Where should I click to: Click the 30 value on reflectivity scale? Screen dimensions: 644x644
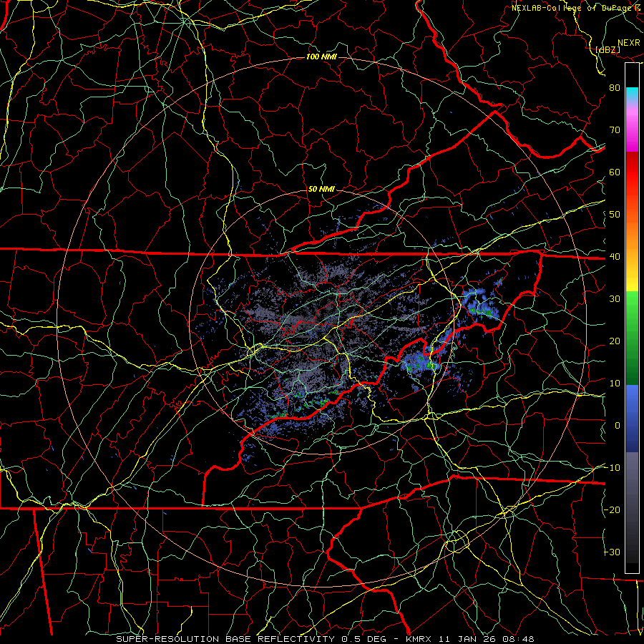[x=615, y=298]
